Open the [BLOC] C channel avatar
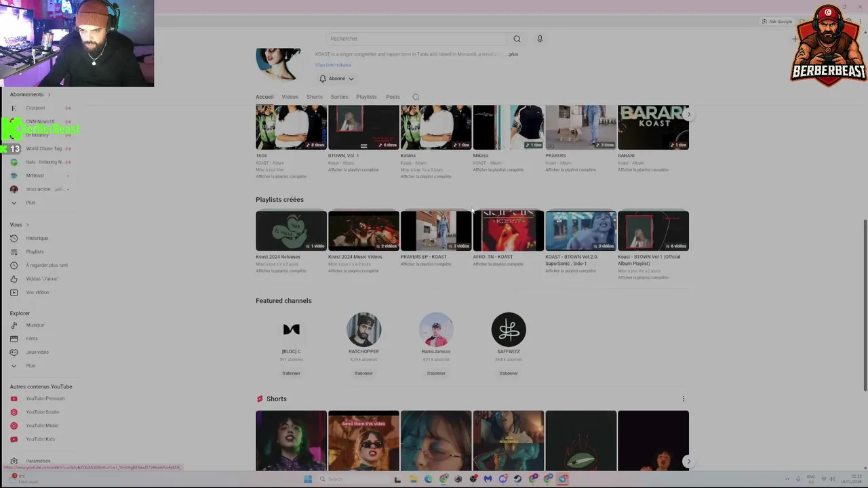Screen dimensions: 868x488 click(291, 329)
